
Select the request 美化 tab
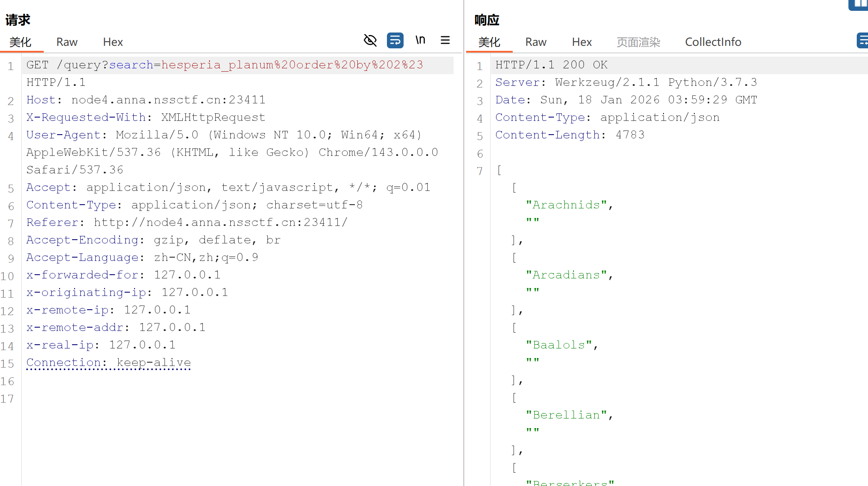[x=20, y=42]
